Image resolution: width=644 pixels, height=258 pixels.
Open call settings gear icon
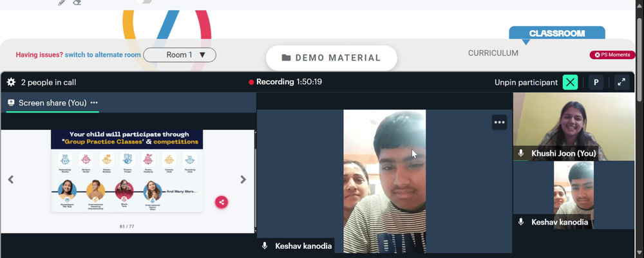(x=11, y=82)
